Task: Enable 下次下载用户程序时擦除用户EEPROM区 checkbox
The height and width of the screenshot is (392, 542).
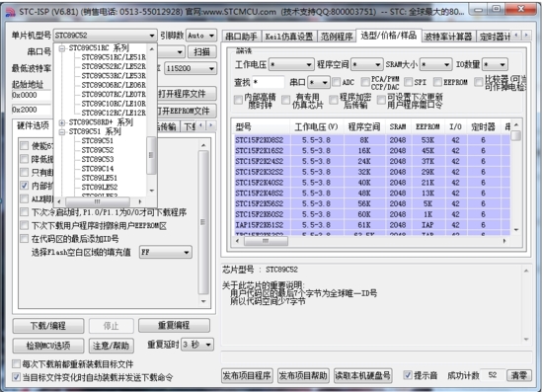Action: pyautogui.click(x=25, y=226)
